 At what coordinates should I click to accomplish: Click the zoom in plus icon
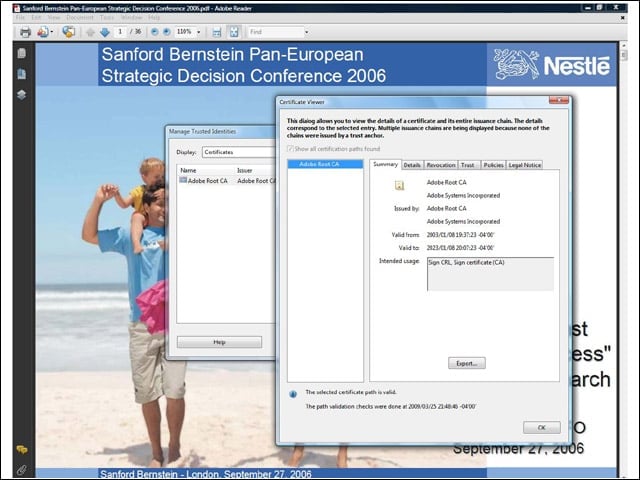pyautogui.click(x=167, y=32)
